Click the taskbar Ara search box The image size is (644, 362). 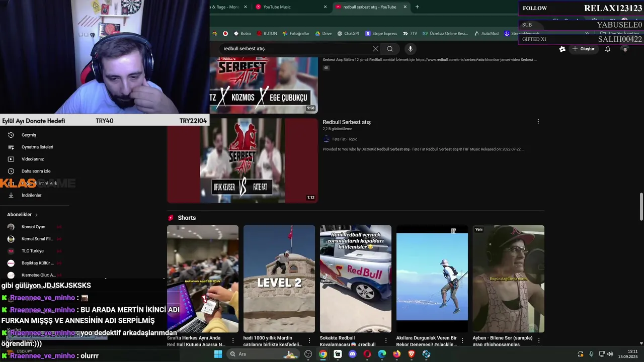(x=262, y=354)
